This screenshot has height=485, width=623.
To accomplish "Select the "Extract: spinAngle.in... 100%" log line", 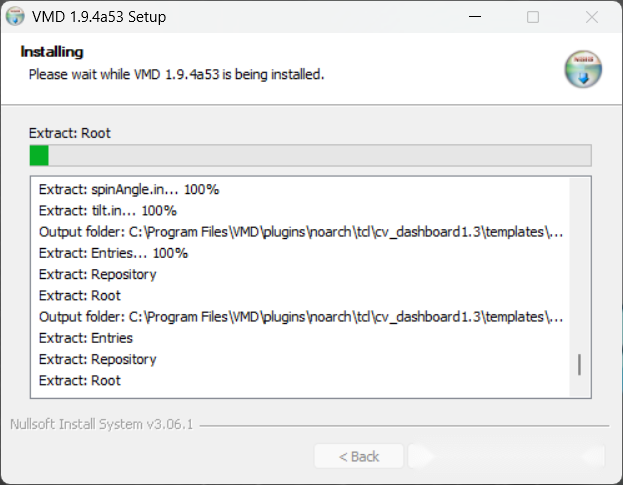I will point(129,189).
